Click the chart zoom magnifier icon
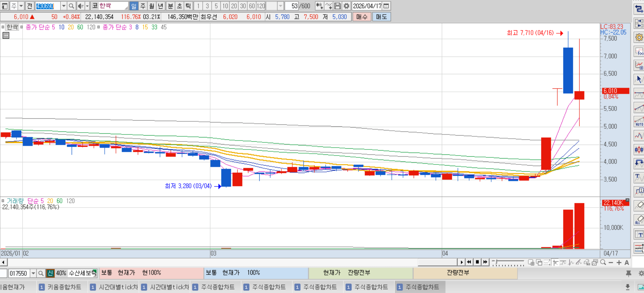This screenshot has width=644, height=293. click(x=603, y=262)
